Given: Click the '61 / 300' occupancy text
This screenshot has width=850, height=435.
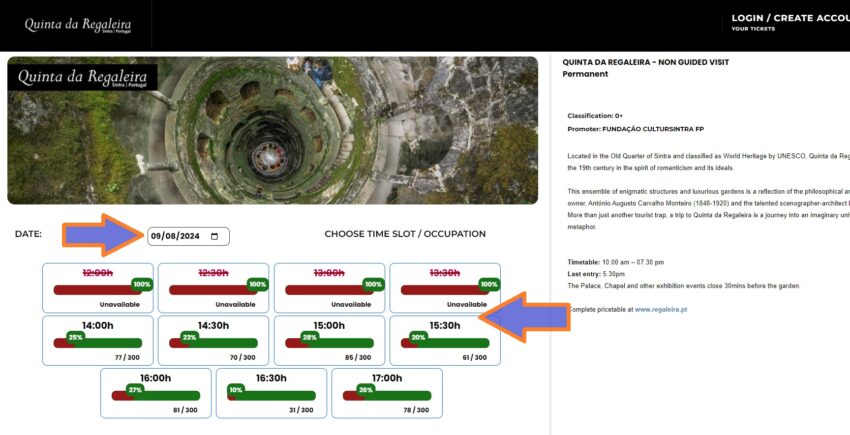Looking at the screenshot, I should tap(474, 357).
